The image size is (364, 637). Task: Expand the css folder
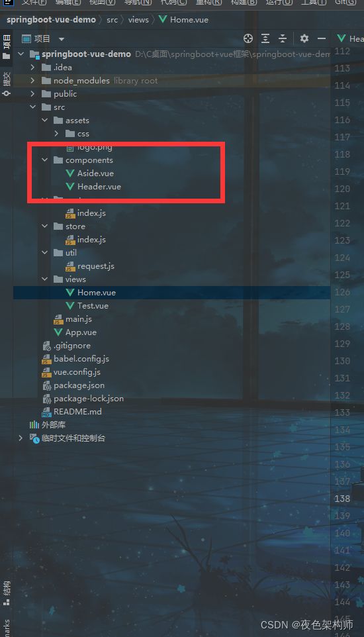coord(56,134)
